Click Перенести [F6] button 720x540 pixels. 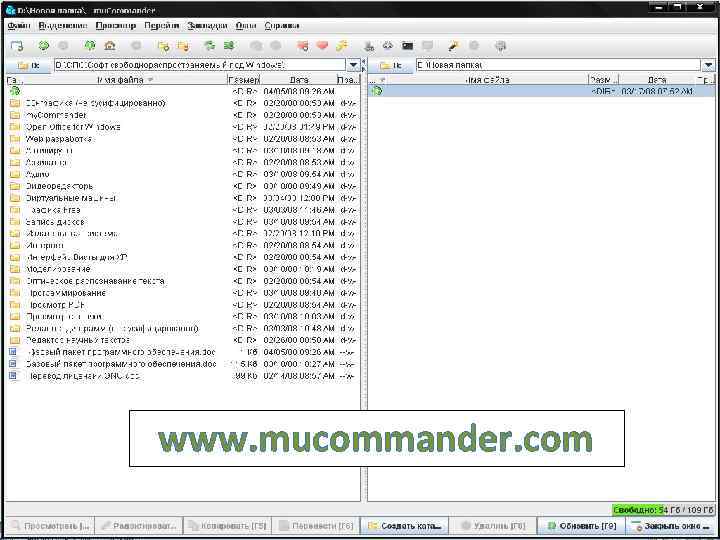tap(316, 526)
